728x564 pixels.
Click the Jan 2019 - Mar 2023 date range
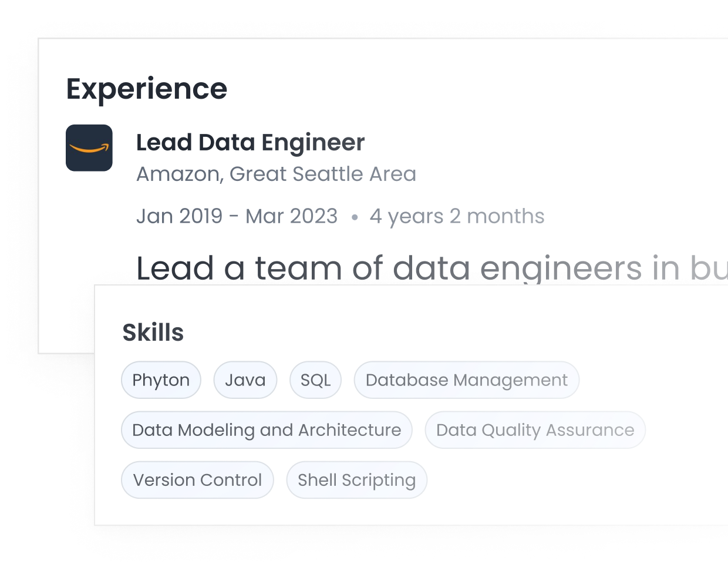click(x=237, y=216)
